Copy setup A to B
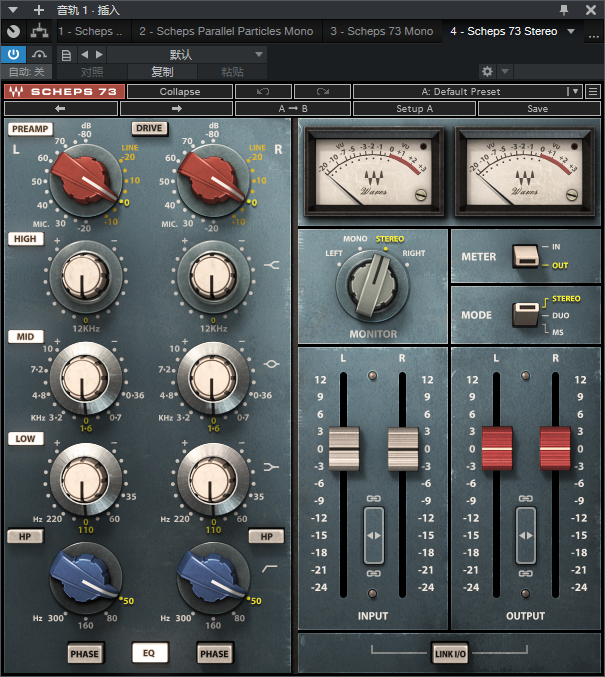605x677 pixels. [293, 108]
